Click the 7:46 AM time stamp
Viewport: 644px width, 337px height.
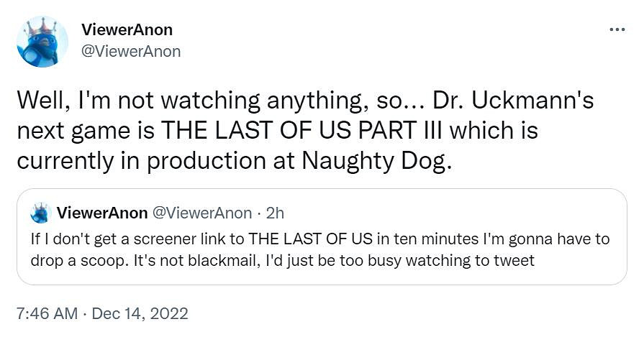47,313
